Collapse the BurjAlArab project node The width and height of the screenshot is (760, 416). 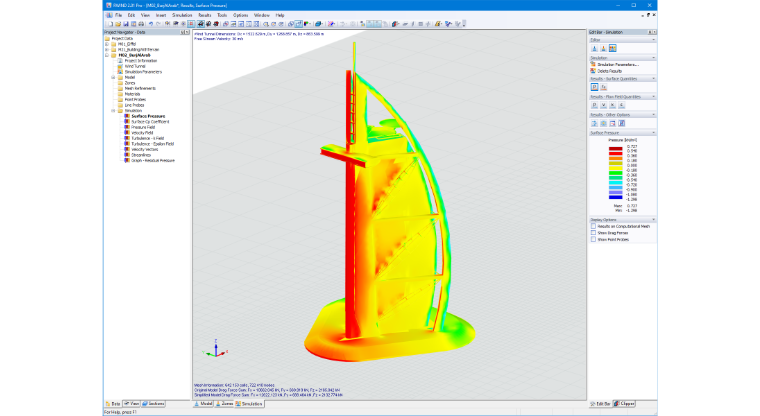click(x=107, y=55)
